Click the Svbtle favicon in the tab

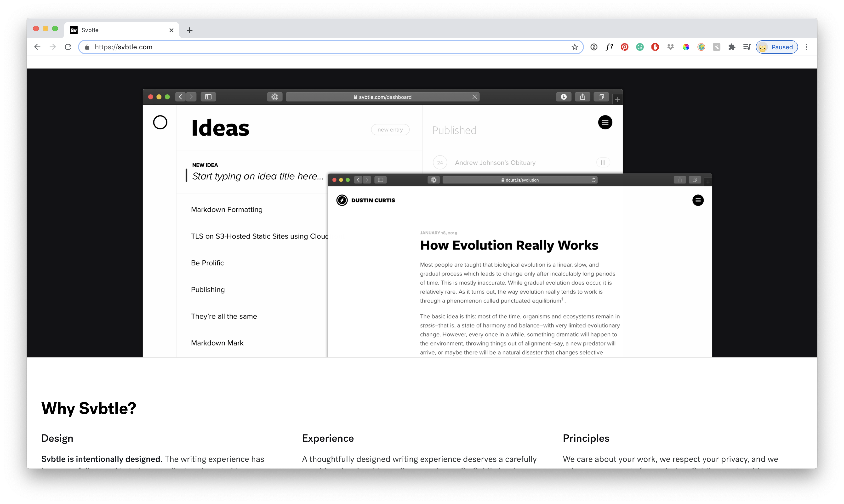click(x=74, y=30)
